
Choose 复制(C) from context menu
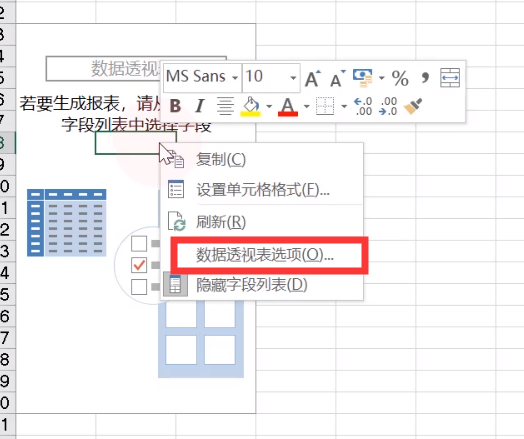(x=262, y=159)
